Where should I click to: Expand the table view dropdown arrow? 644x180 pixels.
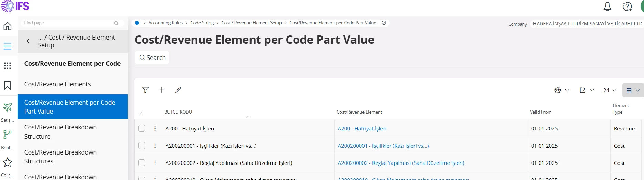click(x=637, y=91)
